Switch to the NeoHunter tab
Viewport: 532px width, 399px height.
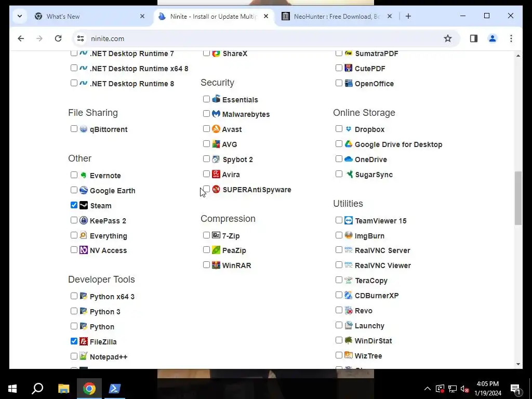[x=337, y=16]
